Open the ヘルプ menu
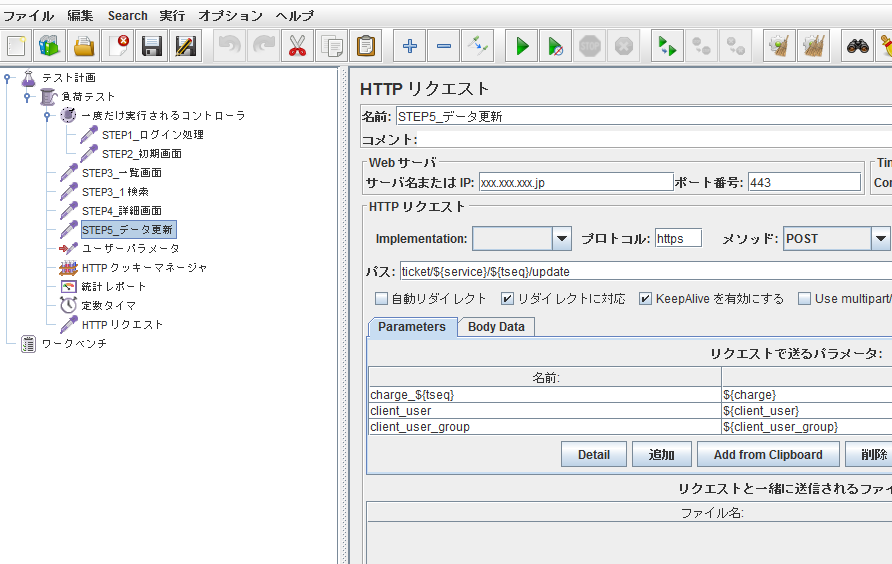The width and height of the screenshot is (892, 564). tap(295, 16)
